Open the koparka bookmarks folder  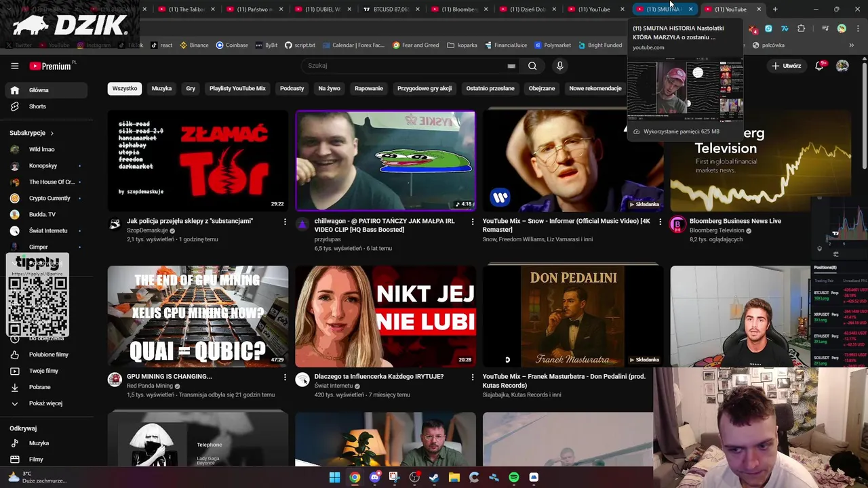(x=462, y=45)
